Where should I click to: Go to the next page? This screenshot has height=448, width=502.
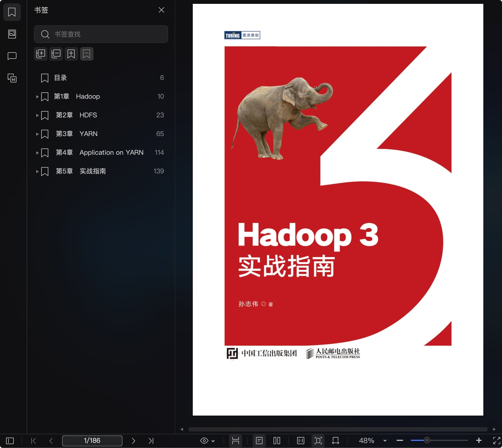click(x=133, y=441)
